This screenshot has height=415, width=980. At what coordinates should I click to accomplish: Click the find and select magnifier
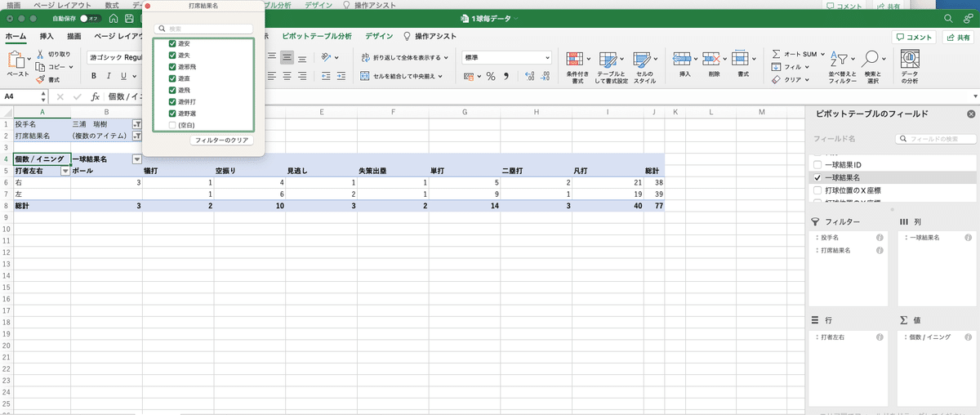tap(871, 59)
